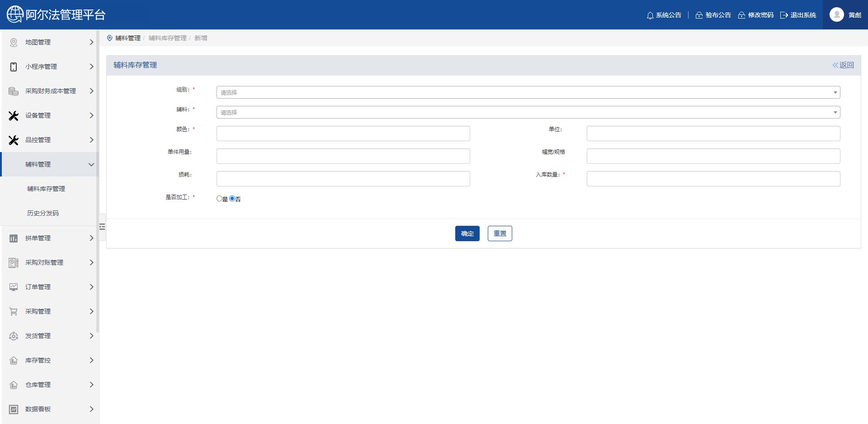Viewport: 868px width, 424px height.
Task: Click the 确定 confirm button
Action: (x=467, y=233)
